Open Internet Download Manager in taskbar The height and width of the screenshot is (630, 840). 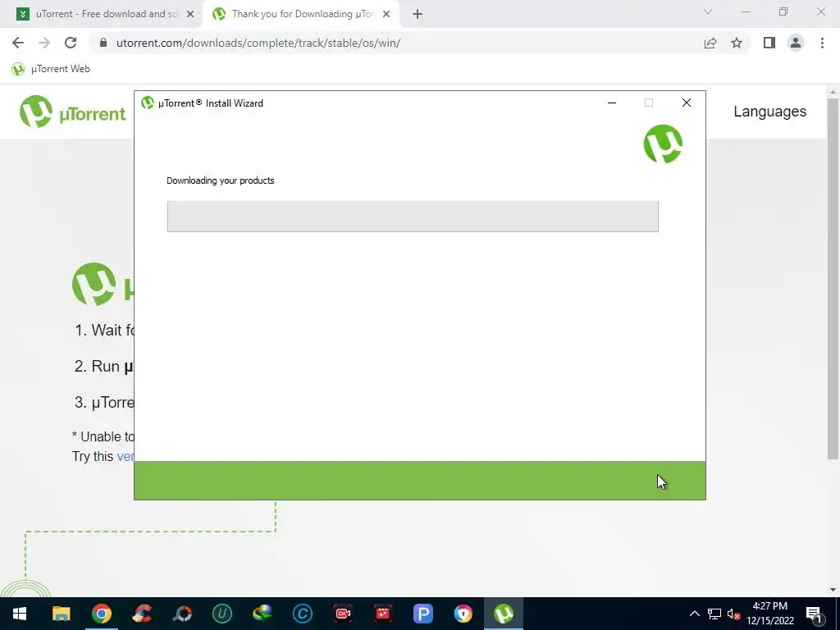[x=262, y=614]
